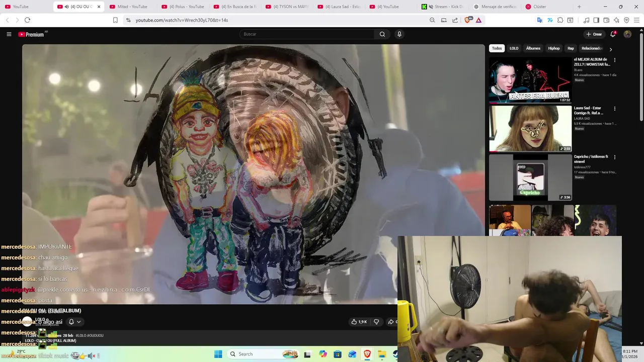Open the Windows Start menu
Screen dimensions: 644x362
[218, 354]
